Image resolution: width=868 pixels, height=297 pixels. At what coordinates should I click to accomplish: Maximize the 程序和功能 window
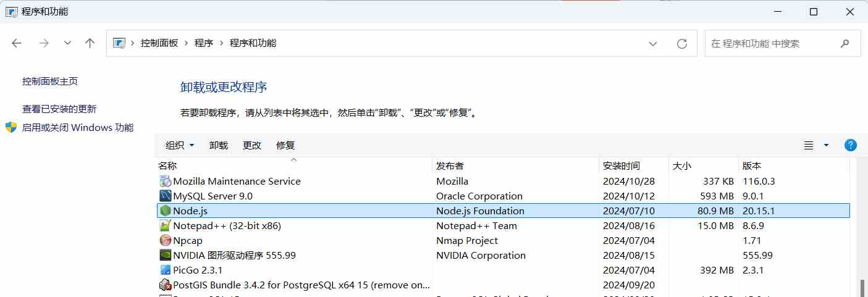[814, 12]
